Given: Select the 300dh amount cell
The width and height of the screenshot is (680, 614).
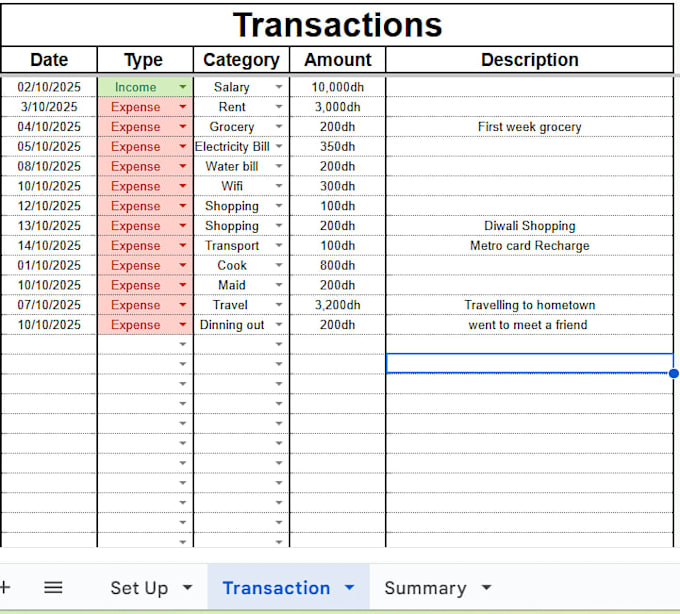Looking at the screenshot, I should pyautogui.click(x=337, y=186).
